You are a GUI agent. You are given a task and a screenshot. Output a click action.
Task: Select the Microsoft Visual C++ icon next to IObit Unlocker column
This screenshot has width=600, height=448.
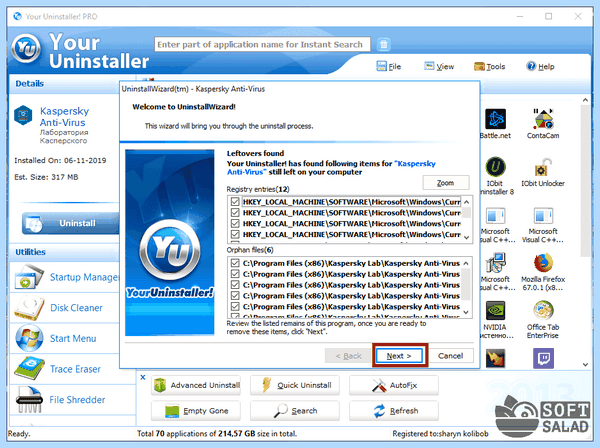tap(543, 215)
